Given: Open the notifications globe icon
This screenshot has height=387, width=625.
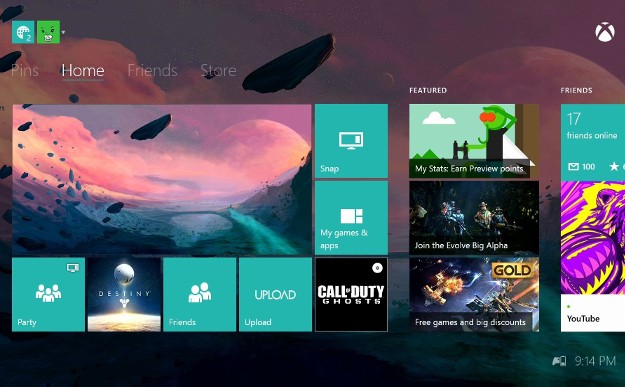Looking at the screenshot, I should pos(23,32).
